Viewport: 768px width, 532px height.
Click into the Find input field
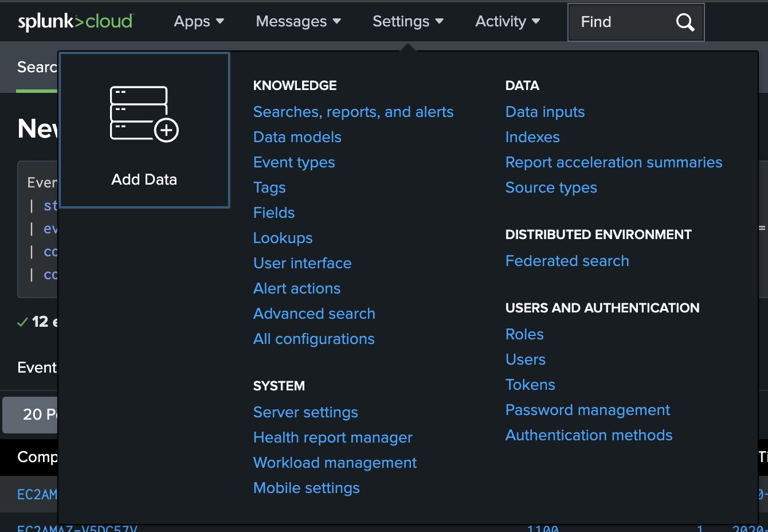pyautogui.click(x=622, y=22)
